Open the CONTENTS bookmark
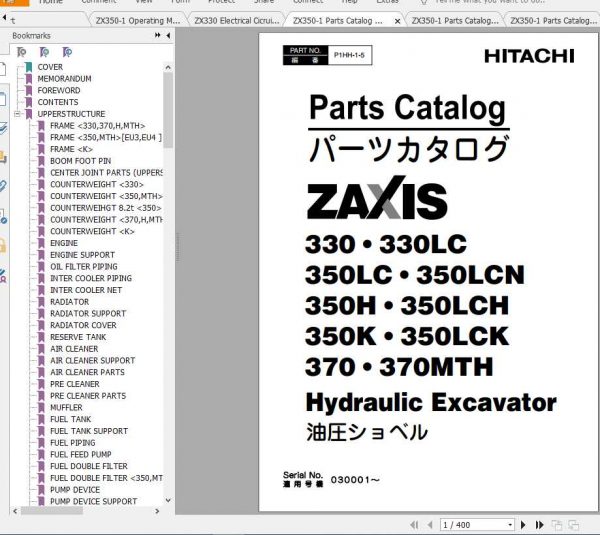Screen dimensions: 600x535 (x=58, y=102)
